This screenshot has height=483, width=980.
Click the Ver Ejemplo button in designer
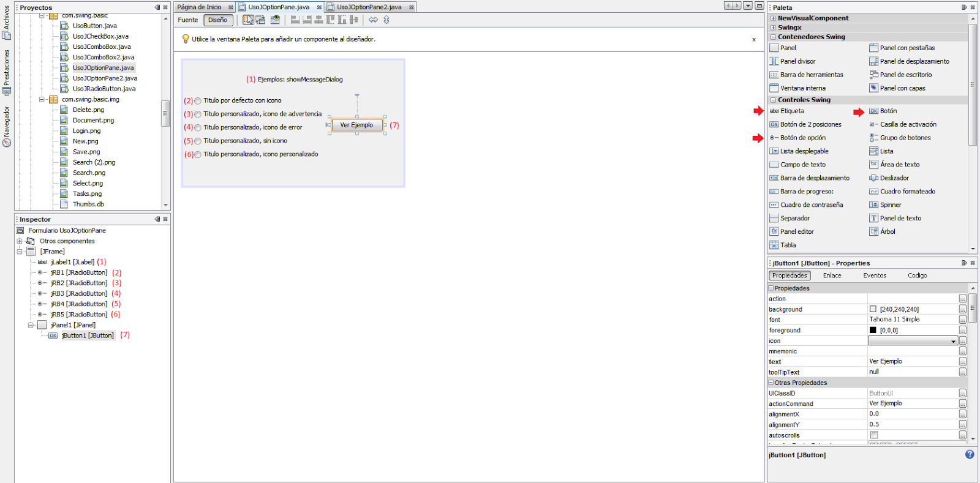(357, 125)
